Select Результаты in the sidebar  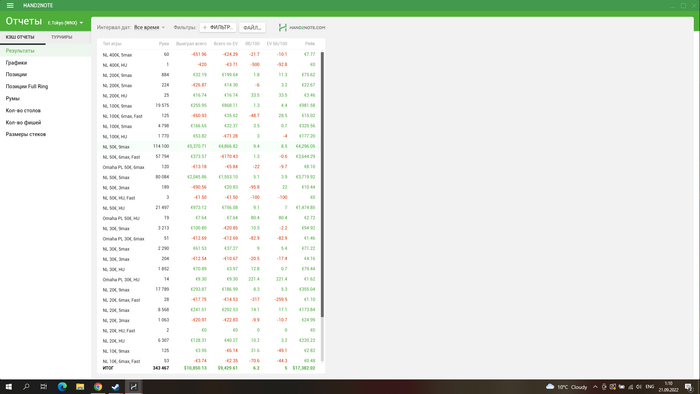pyautogui.click(x=46, y=51)
